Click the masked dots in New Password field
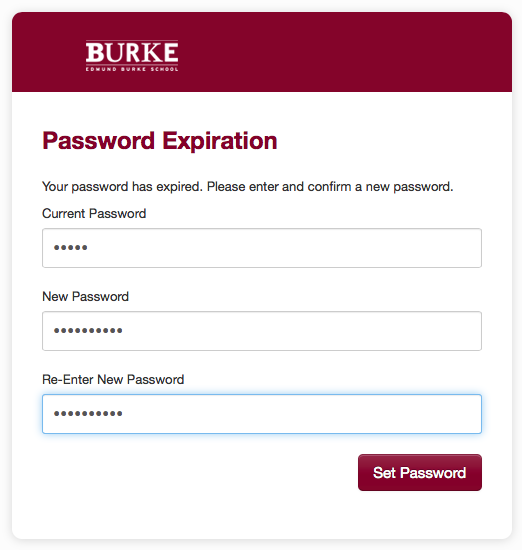The image size is (522, 550). [x=88, y=330]
